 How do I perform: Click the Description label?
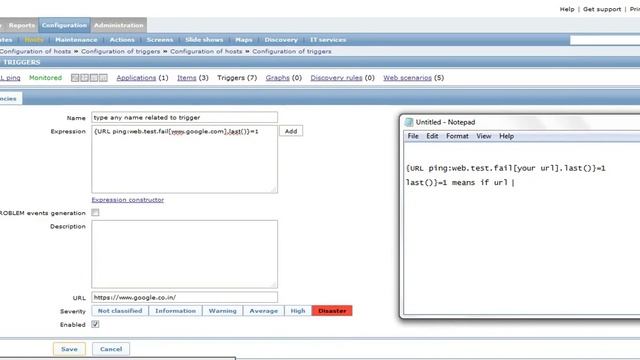click(x=68, y=226)
